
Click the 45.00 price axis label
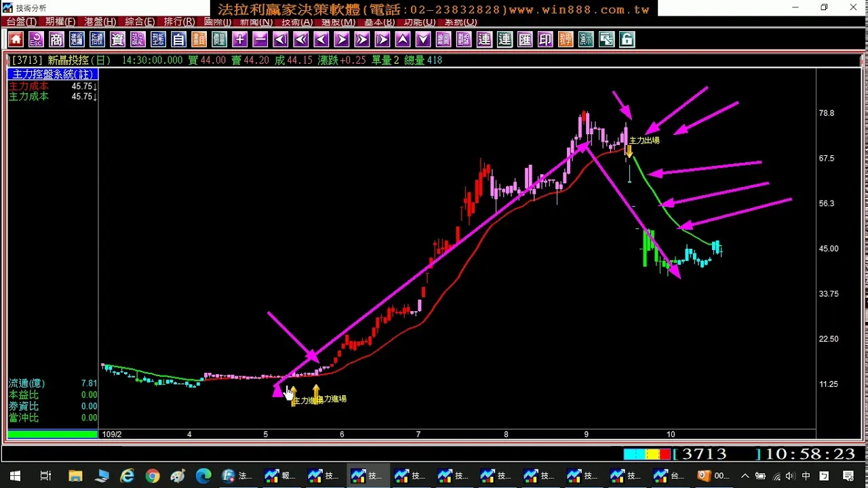click(829, 249)
